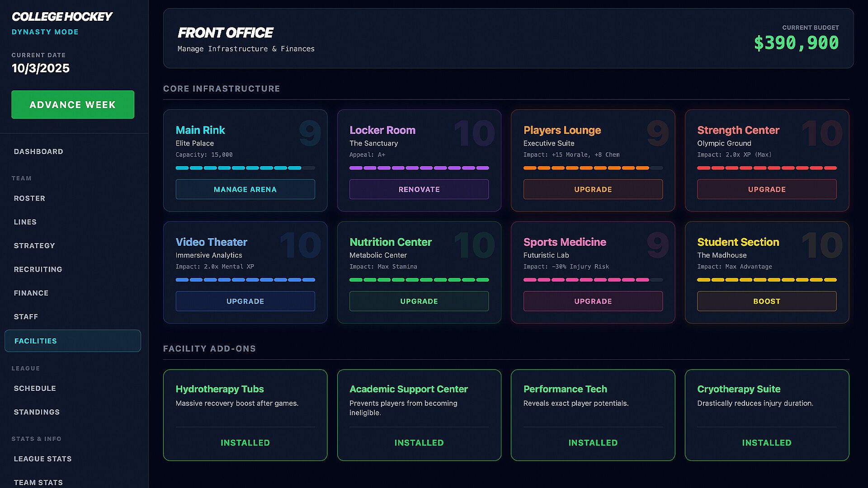Click Renovate for the Locker Room
Screen dimensions: 868x488
click(x=419, y=189)
